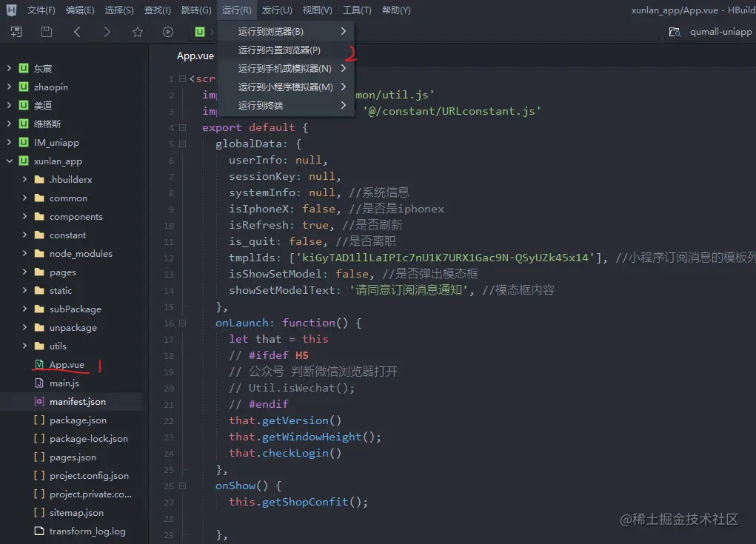Open the 编辑(E) menu
This screenshot has width=756, height=544.
click(80, 10)
